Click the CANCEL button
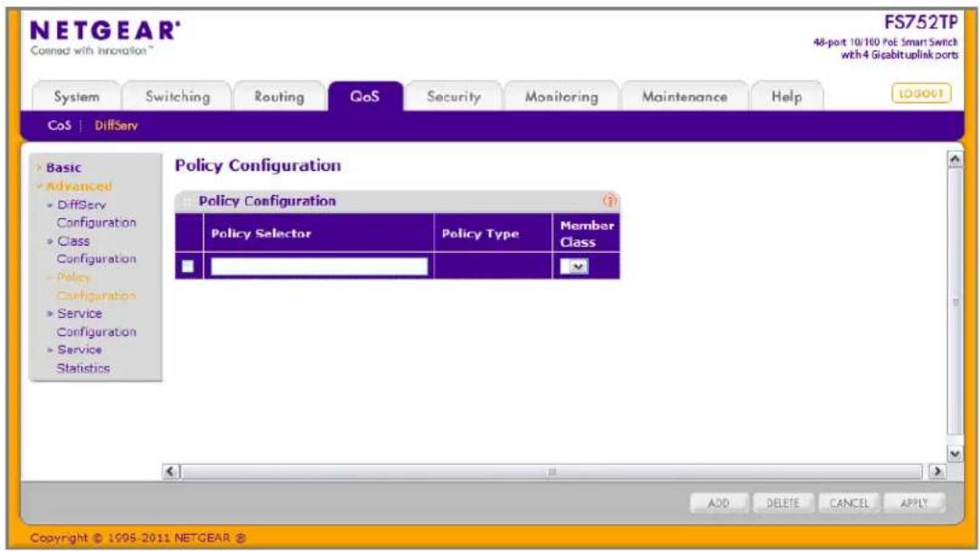This screenshot has height=551, width=980. coord(849,503)
